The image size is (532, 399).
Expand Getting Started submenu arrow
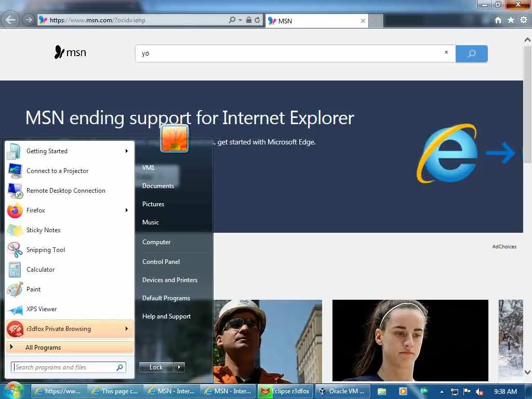127,151
